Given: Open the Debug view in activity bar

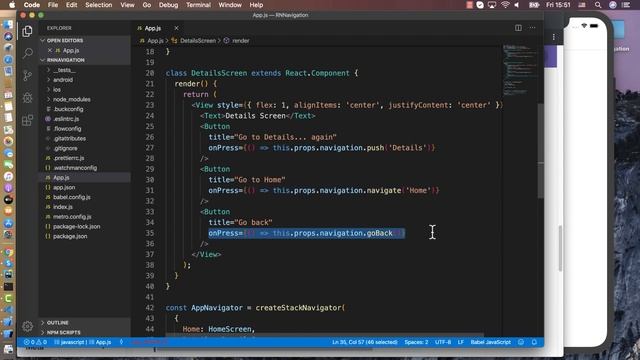Looking at the screenshot, I should tap(27, 98).
